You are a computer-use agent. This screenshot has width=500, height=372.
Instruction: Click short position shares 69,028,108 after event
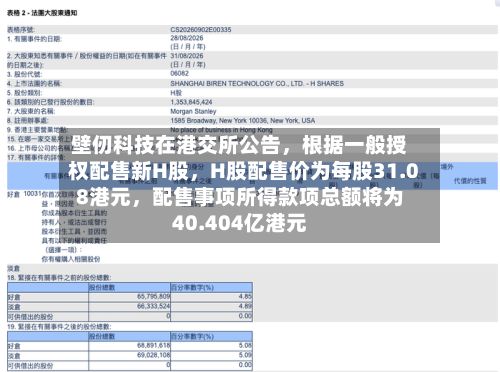[x=154, y=355]
